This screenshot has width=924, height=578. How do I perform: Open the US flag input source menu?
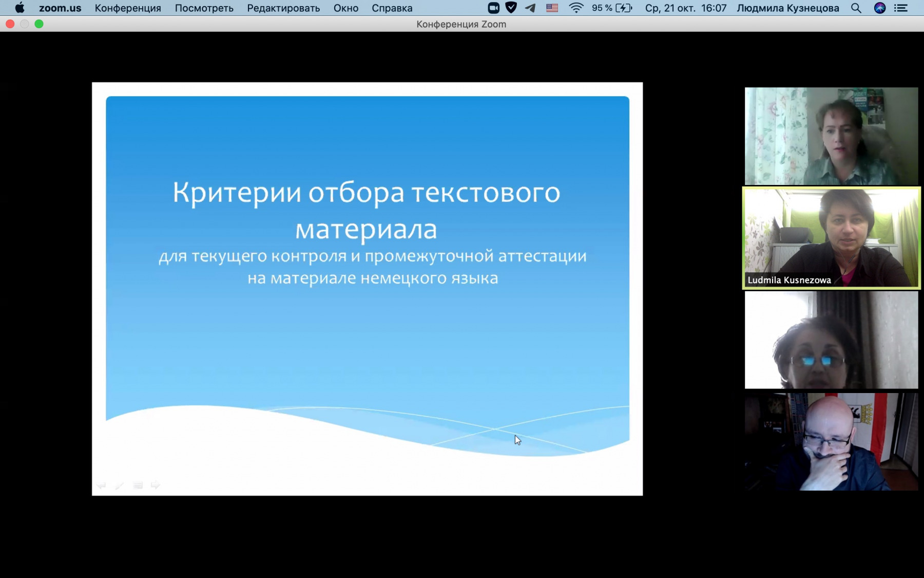click(552, 8)
